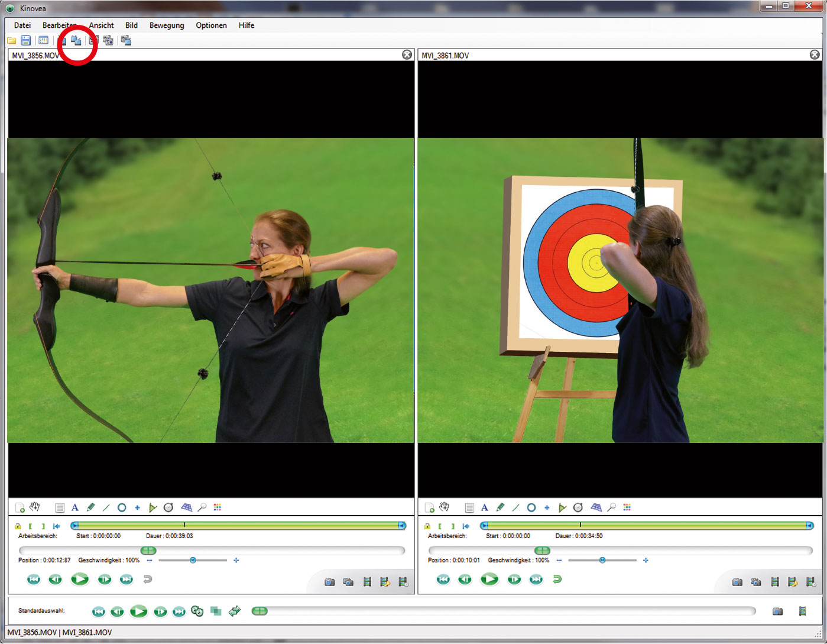
Task: Open the color profile picker in left toolbar
Action: [218, 507]
